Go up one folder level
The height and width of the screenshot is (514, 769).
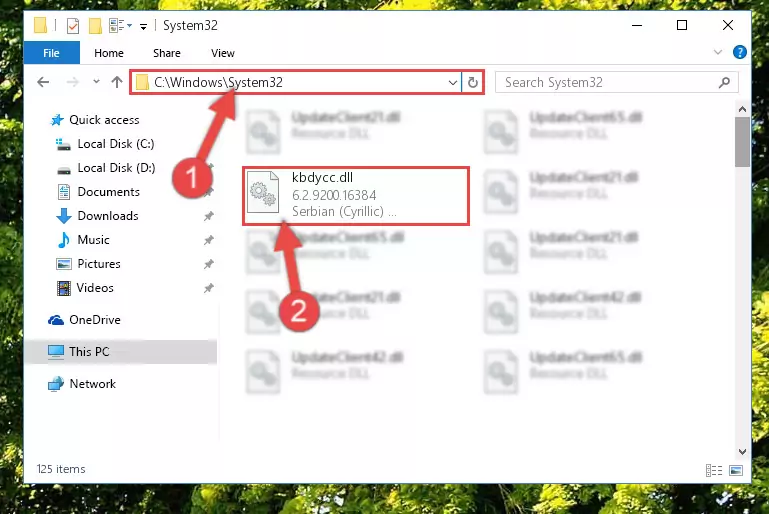coord(117,82)
